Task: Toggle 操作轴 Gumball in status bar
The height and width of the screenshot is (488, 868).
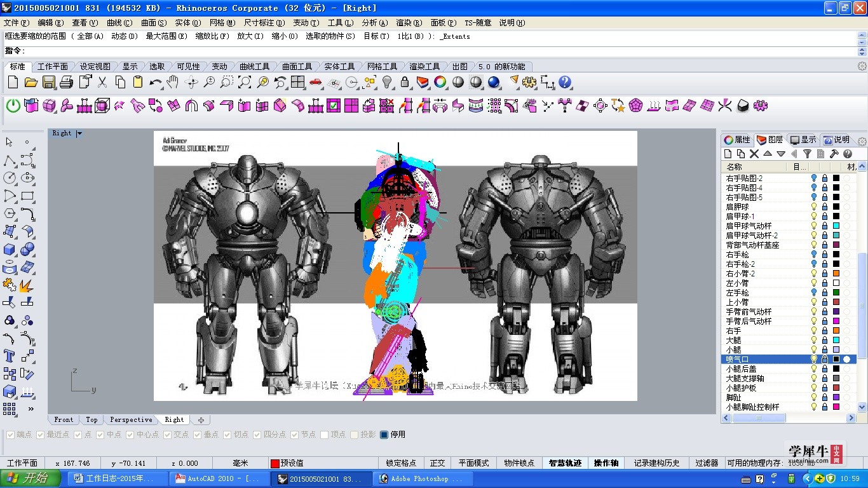Action: tap(606, 463)
